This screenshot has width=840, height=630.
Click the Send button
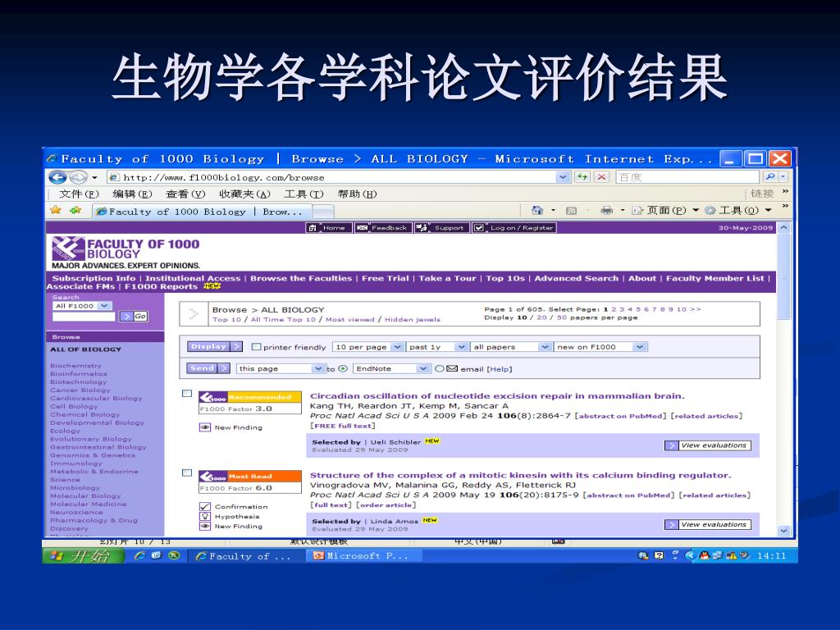tap(208, 368)
